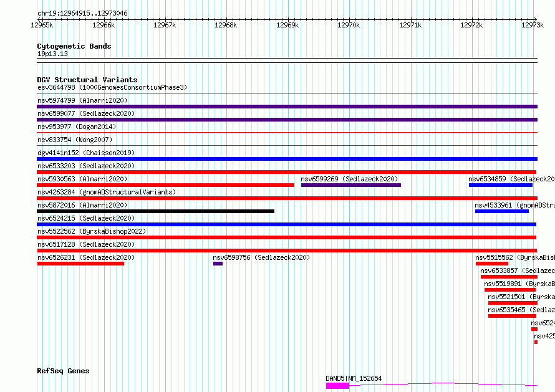Click the 12969k ruler tick label
This screenshot has width=555, height=392.
[287, 25]
